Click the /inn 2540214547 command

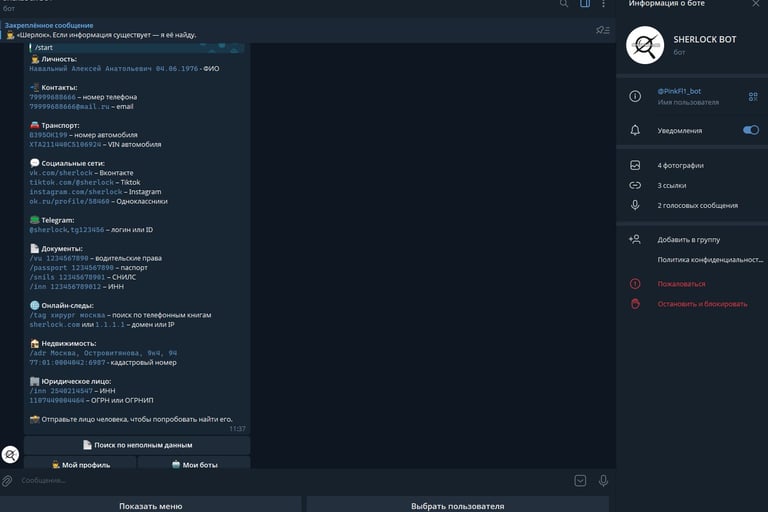(61, 391)
